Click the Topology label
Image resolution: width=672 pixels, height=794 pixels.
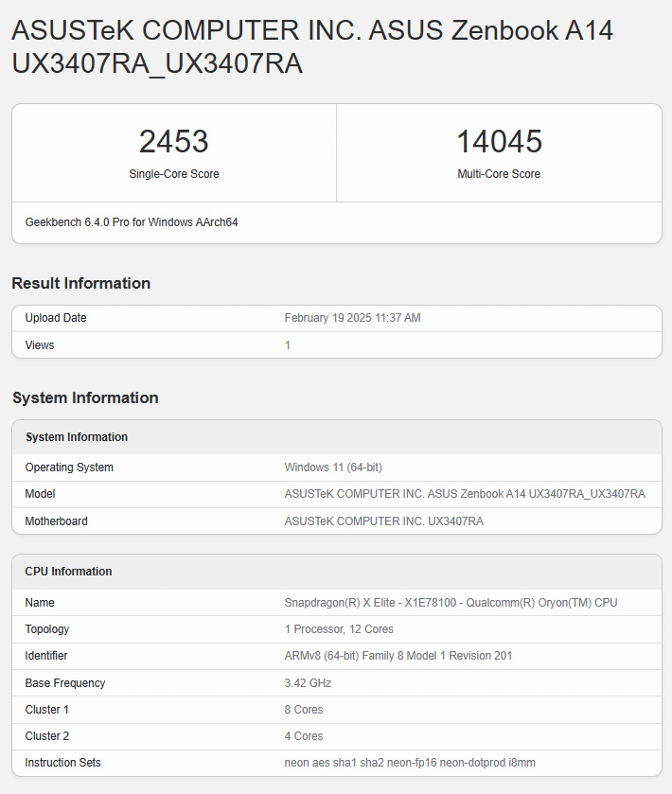pyautogui.click(x=47, y=629)
